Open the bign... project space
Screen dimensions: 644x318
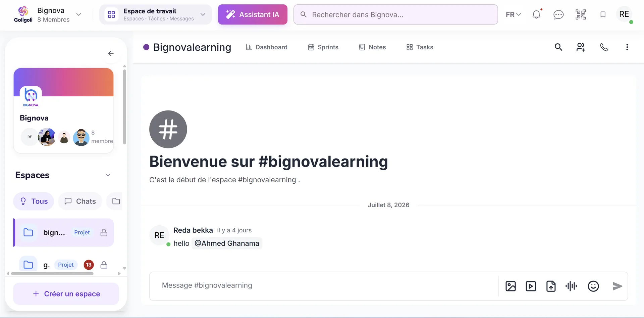(x=64, y=232)
